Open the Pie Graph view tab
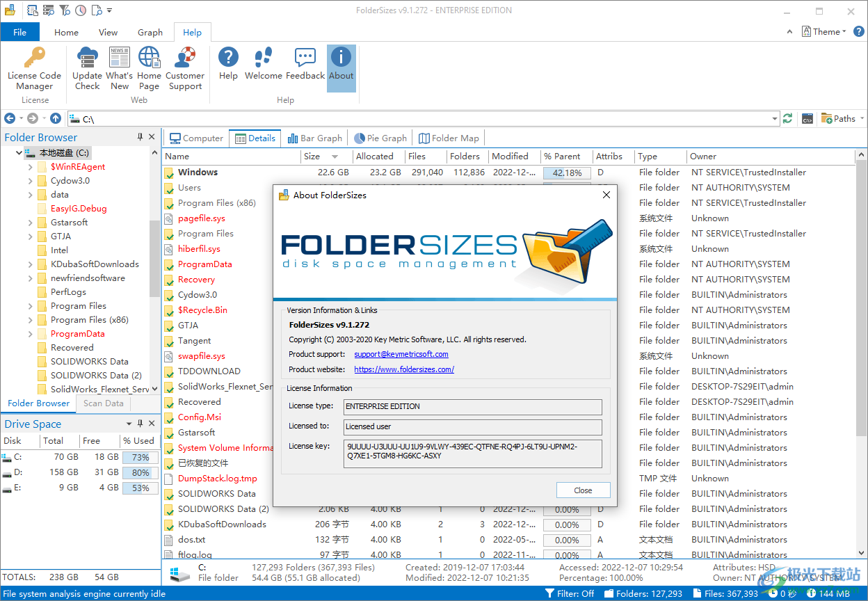Screen dimensions: 868x601 [x=380, y=138]
